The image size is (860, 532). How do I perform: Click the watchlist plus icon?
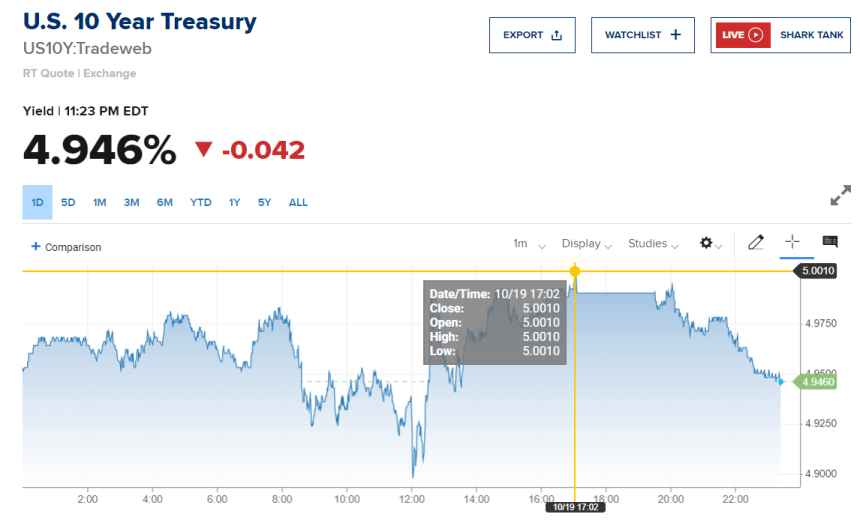[x=676, y=35]
